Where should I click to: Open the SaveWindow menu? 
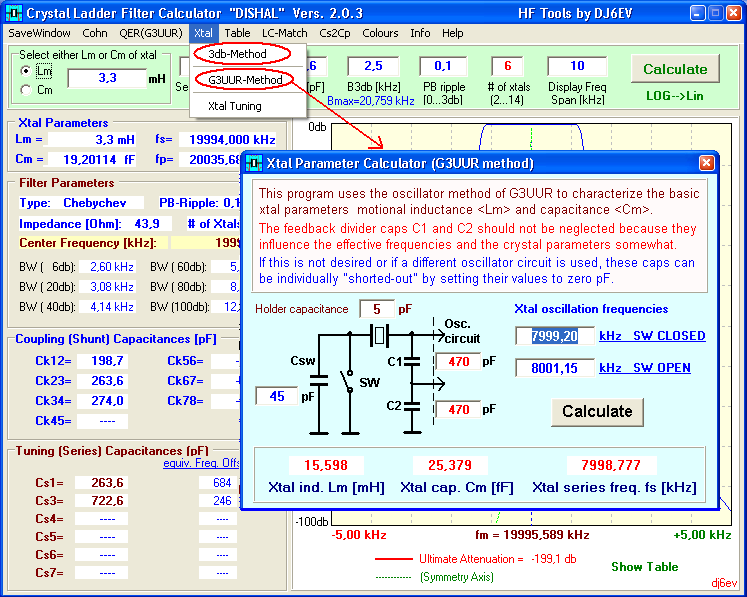click(x=40, y=33)
